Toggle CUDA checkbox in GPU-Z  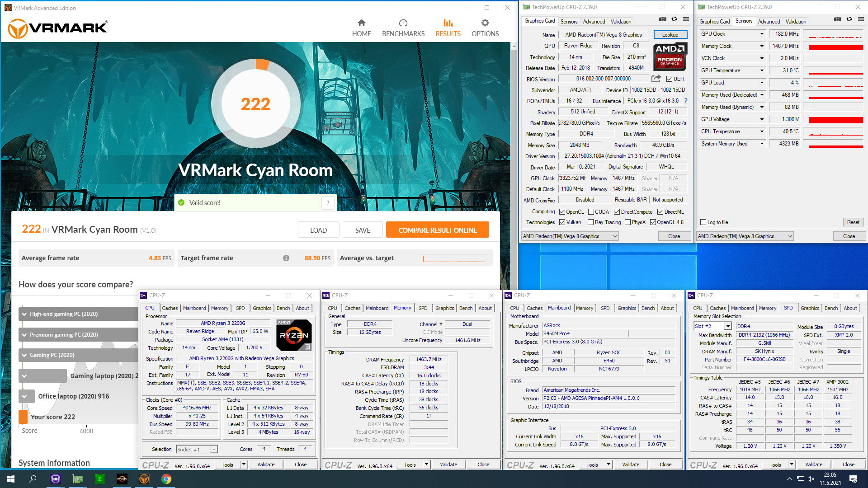pos(591,212)
